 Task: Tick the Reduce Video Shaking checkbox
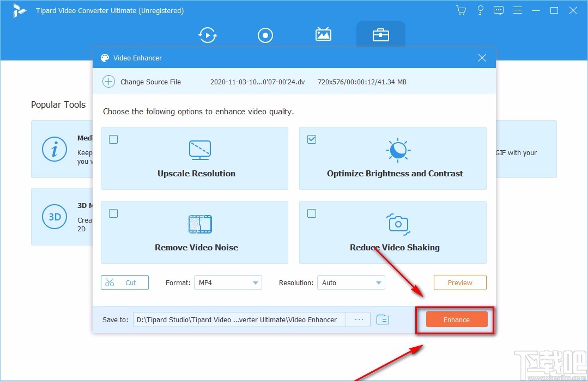pos(312,213)
